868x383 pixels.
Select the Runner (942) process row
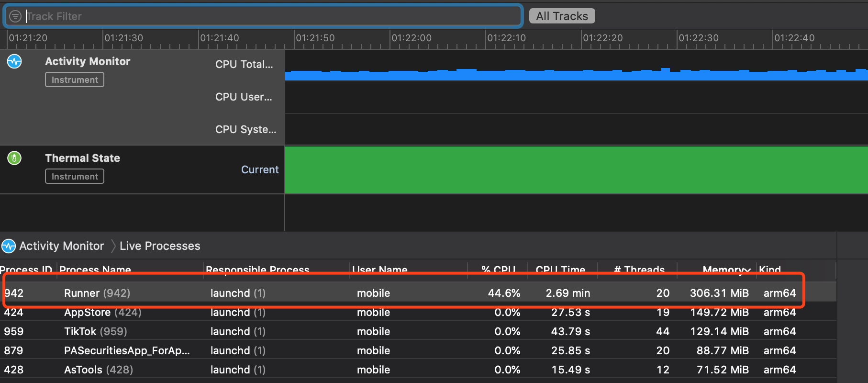pos(418,293)
